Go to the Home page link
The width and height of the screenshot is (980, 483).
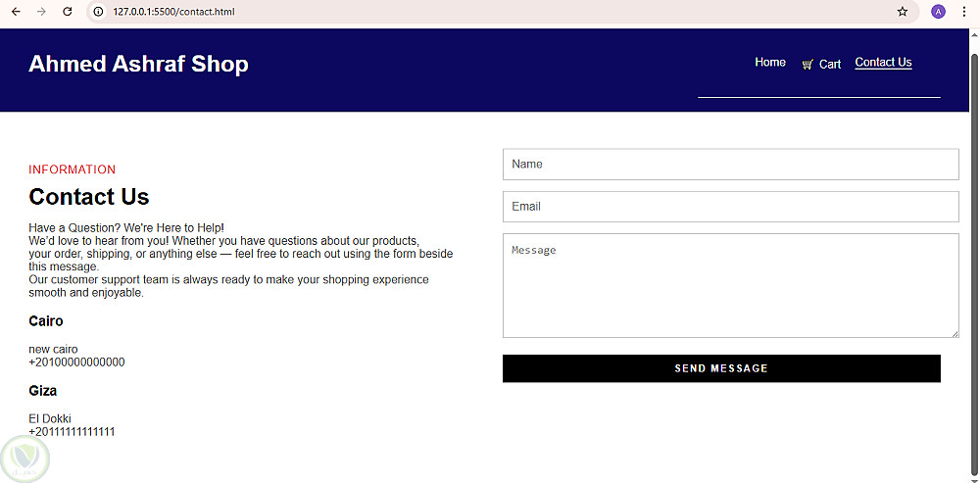(x=770, y=63)
